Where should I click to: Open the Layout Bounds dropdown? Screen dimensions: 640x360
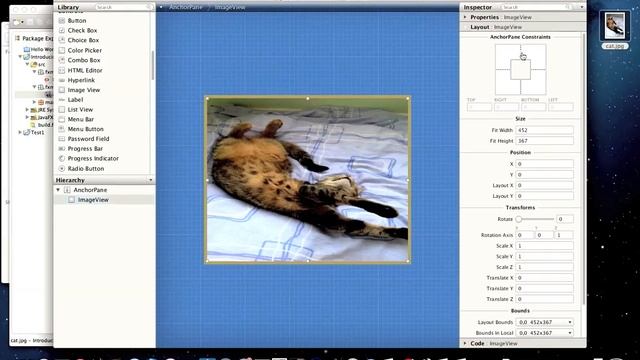pos(544,322)
